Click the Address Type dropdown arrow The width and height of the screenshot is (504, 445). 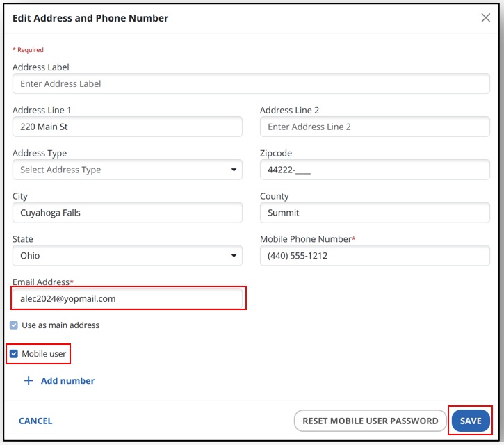click(x=233, y=170)
